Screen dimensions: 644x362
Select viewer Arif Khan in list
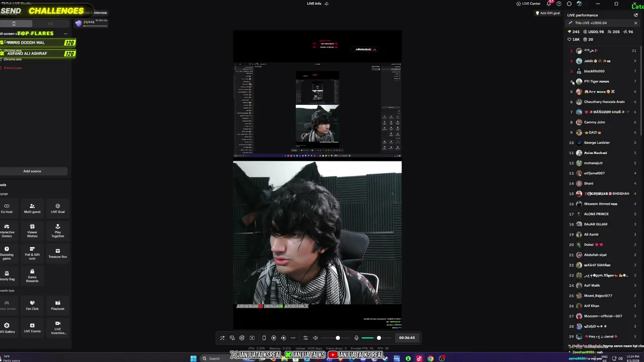tap(603, 306)
